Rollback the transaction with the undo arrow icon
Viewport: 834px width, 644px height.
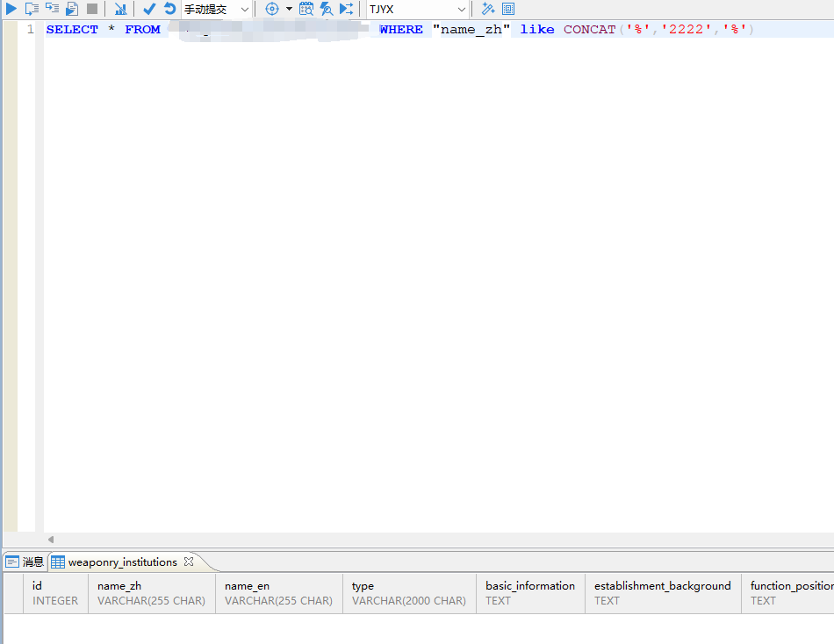coord(169,9)
